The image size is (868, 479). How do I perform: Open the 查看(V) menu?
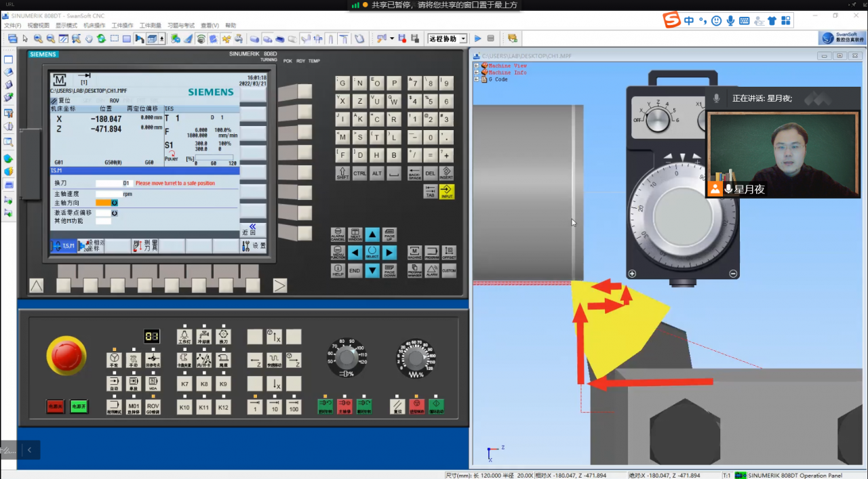(210, 25)
